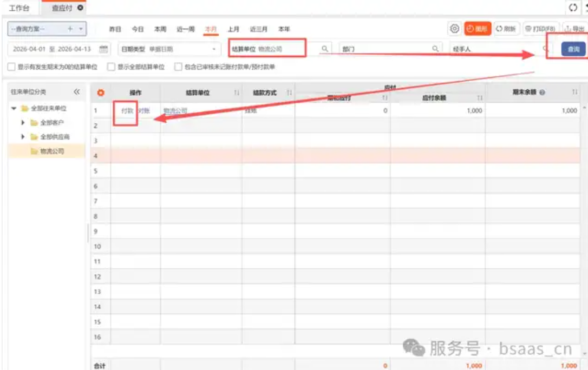Open the orange column settings gear in table header

pos(101,93)
